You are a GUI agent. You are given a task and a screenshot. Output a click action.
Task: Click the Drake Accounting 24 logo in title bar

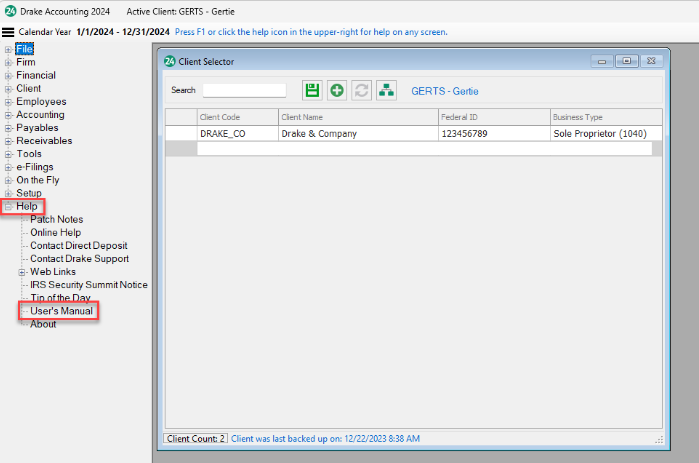point(10,11)
